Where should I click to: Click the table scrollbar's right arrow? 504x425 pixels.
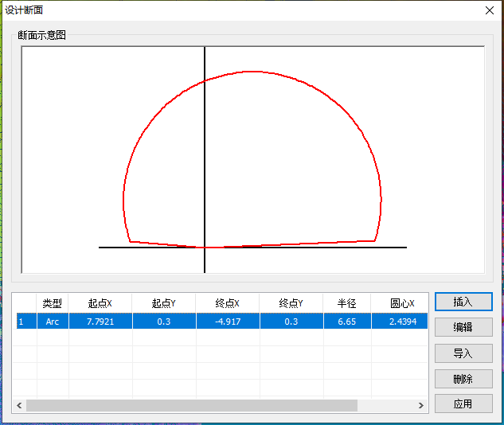click(x=422, y=406)
